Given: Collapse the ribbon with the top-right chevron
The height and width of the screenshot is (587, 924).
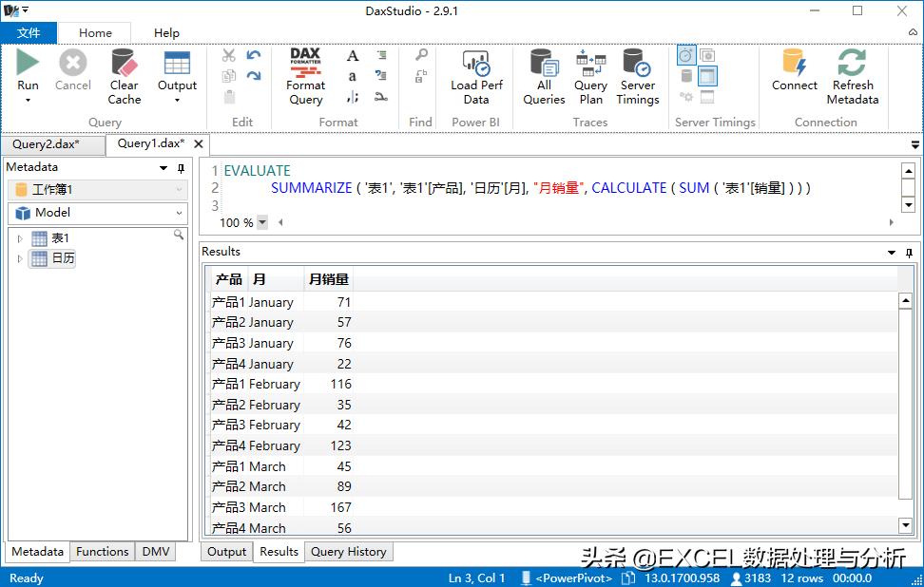Looking at the screenshot, I should [x=913, y=31].
